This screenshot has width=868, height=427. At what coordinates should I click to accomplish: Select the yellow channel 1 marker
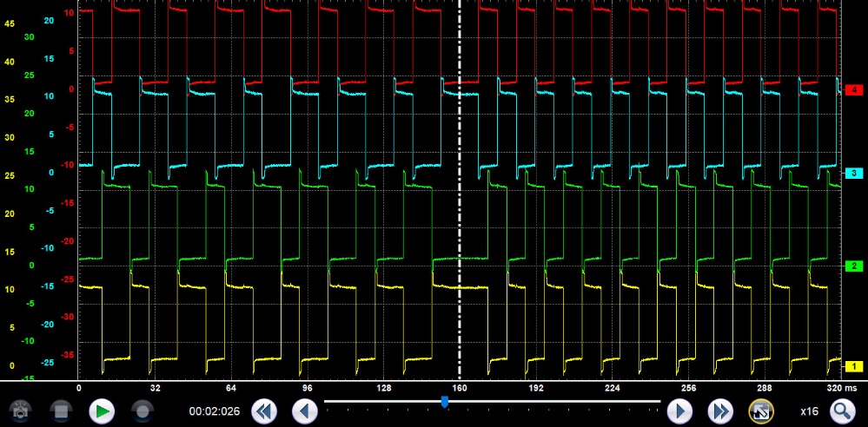[x=853, y=366]
